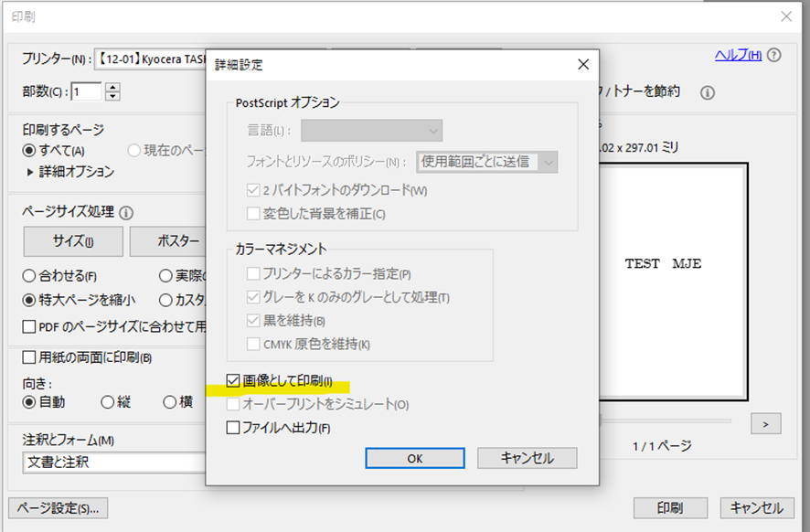810x532 pixels.
Task: Click info icon beside toner save option
Action: (x=707, y=92)
